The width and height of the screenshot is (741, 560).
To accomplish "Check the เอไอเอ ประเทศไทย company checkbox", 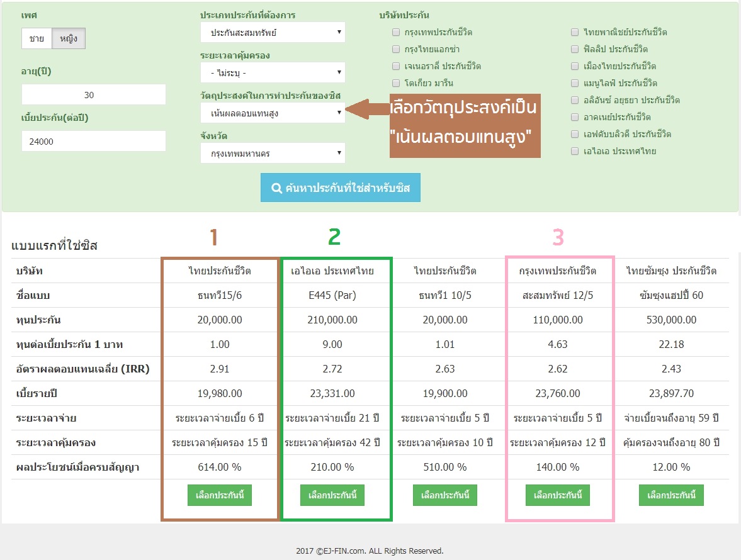I will (x=575, y=151).
